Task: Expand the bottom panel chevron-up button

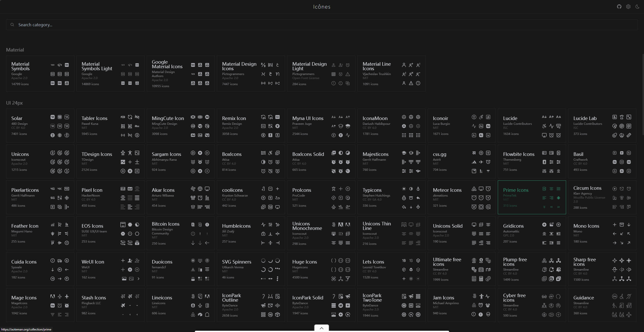Action: point(321,328)
